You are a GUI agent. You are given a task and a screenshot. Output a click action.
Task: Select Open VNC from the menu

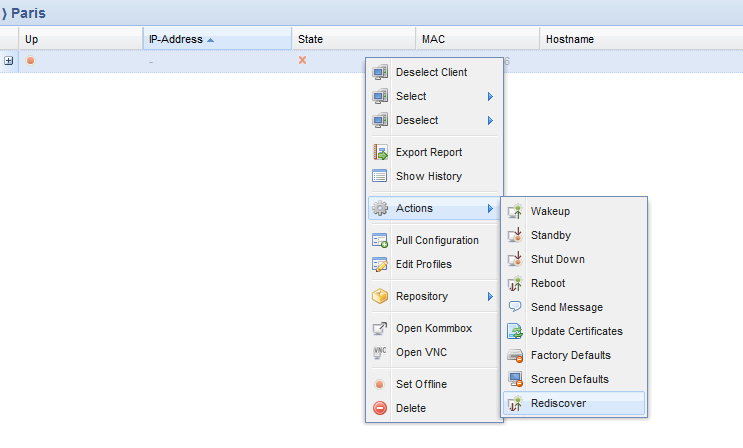[x=422, y=352]
